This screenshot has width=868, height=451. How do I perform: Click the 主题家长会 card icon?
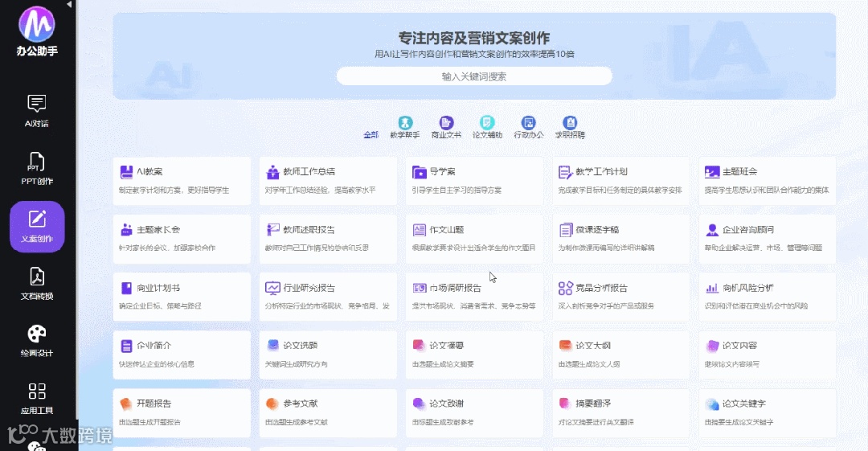tap(126, 229)
